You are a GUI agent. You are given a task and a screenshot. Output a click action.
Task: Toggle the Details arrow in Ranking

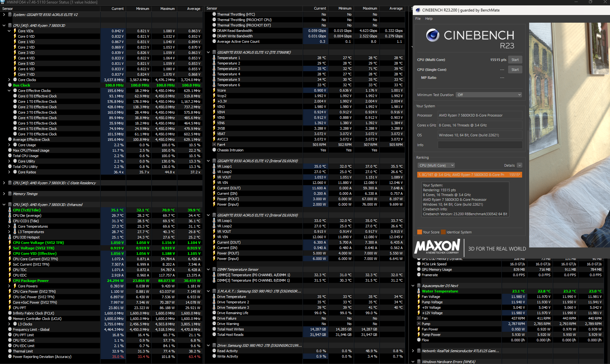tap(520, 165)
